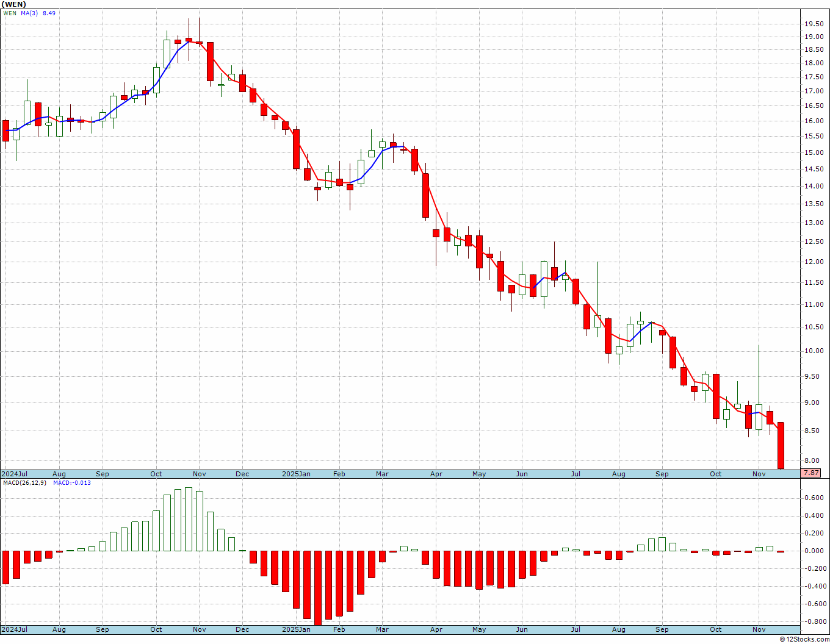This screenshot has height=644, width=830.
Task: Click the "7.87" current price tag
Action: click(x=812, y=473)
